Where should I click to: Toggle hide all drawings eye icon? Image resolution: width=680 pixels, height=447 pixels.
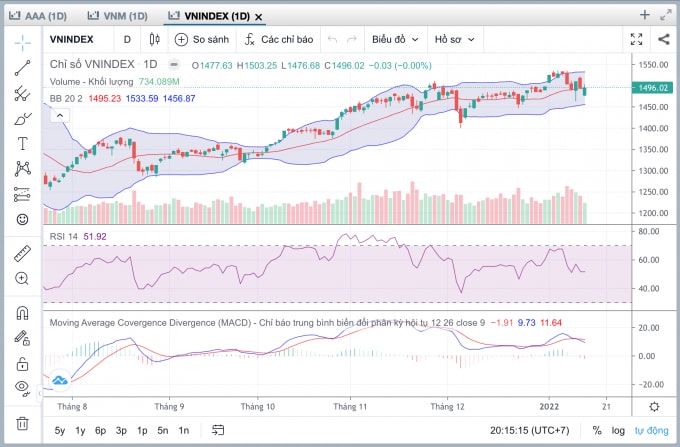click(23, 388)
